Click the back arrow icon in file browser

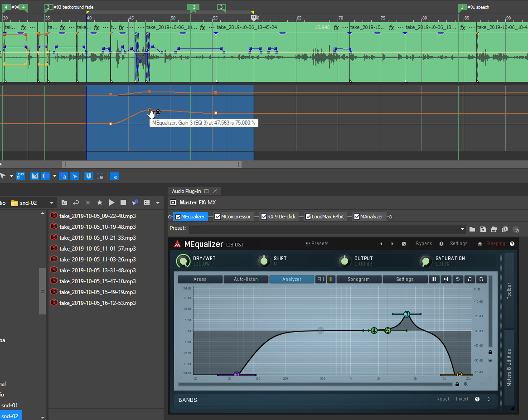pos(76,203)
